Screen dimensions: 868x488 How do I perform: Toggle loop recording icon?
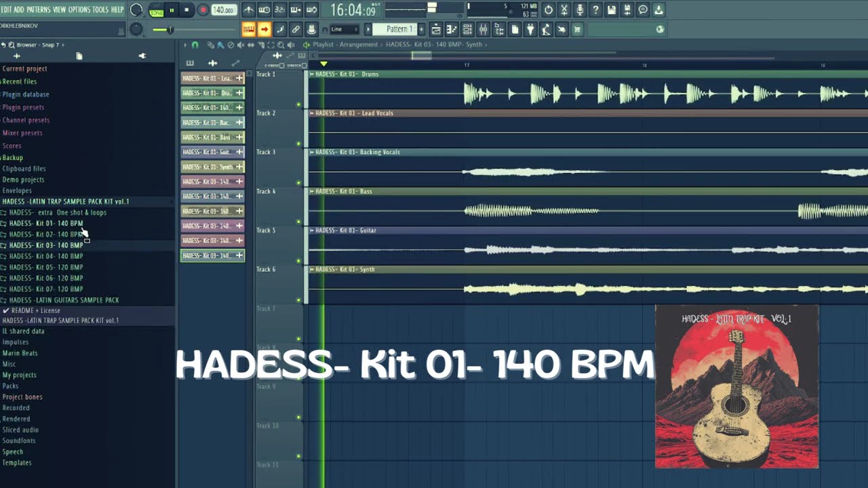click(311, 10)
